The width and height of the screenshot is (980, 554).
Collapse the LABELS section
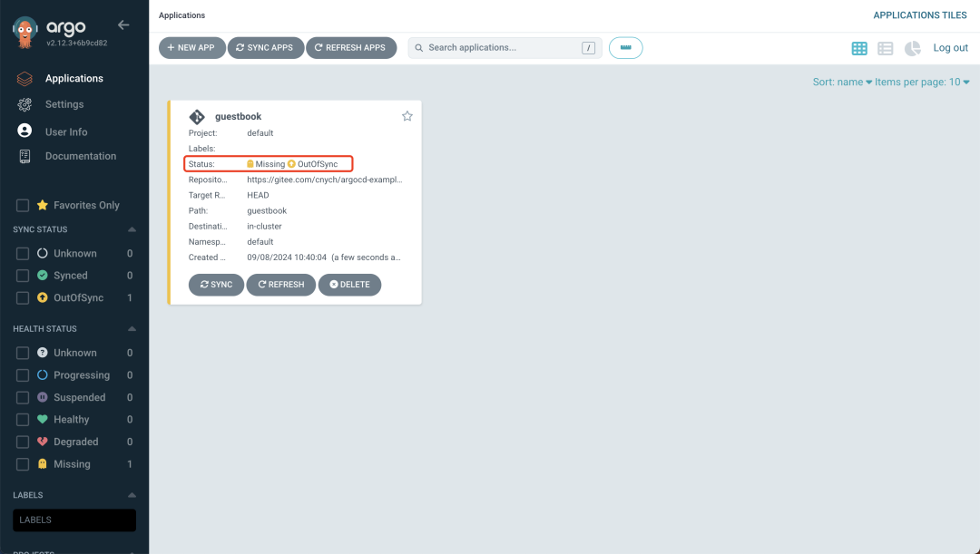pos(132,495)
